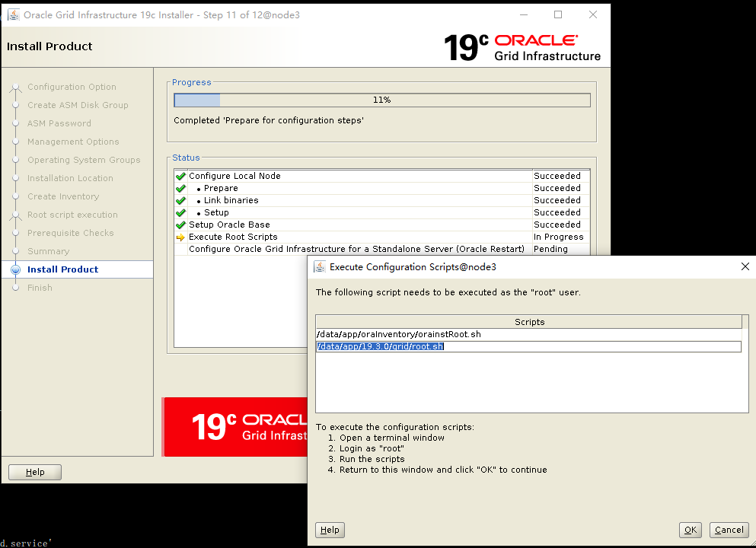The image size is (756, 548).
Task: Go to Finish step
Action: [40, 288]
